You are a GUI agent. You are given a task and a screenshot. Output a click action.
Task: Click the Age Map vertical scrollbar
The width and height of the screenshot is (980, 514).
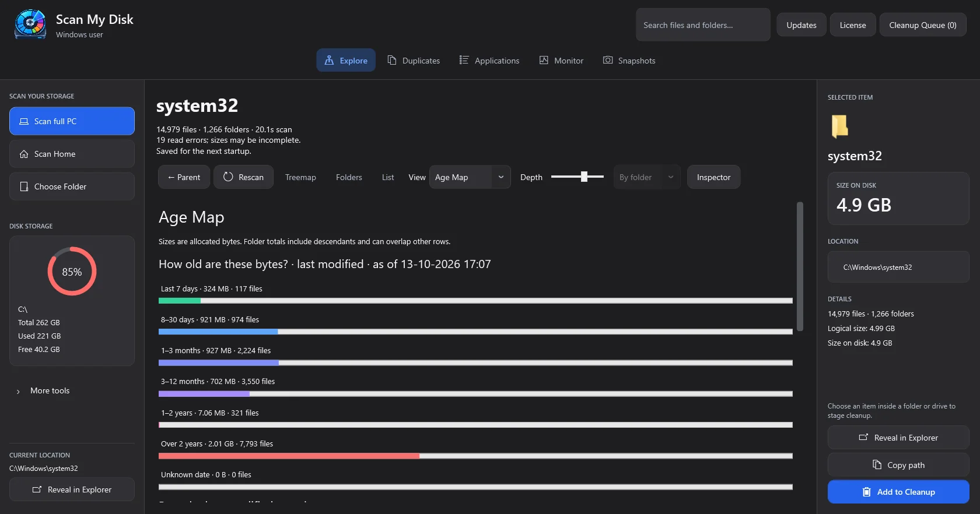(x=800, y=266)
